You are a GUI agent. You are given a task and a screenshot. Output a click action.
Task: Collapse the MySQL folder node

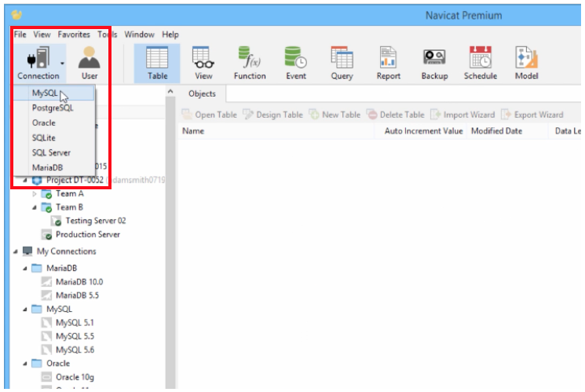[25, 309]
